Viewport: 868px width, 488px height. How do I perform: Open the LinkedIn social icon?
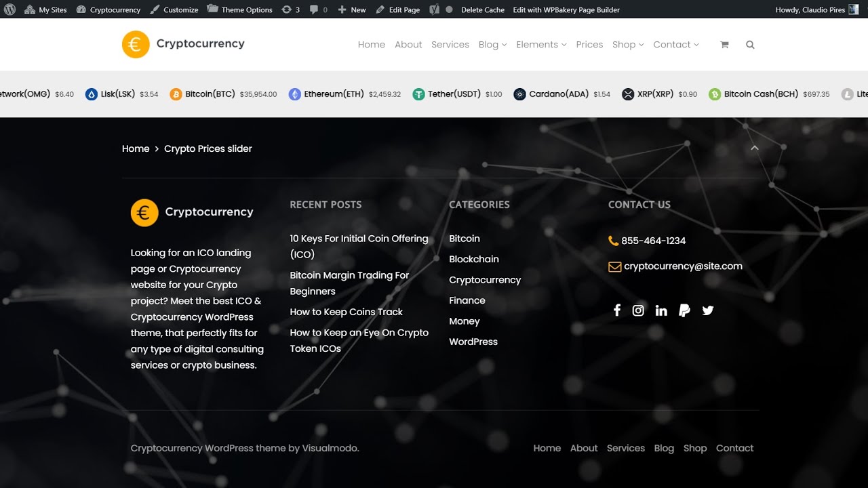[661, 310]
